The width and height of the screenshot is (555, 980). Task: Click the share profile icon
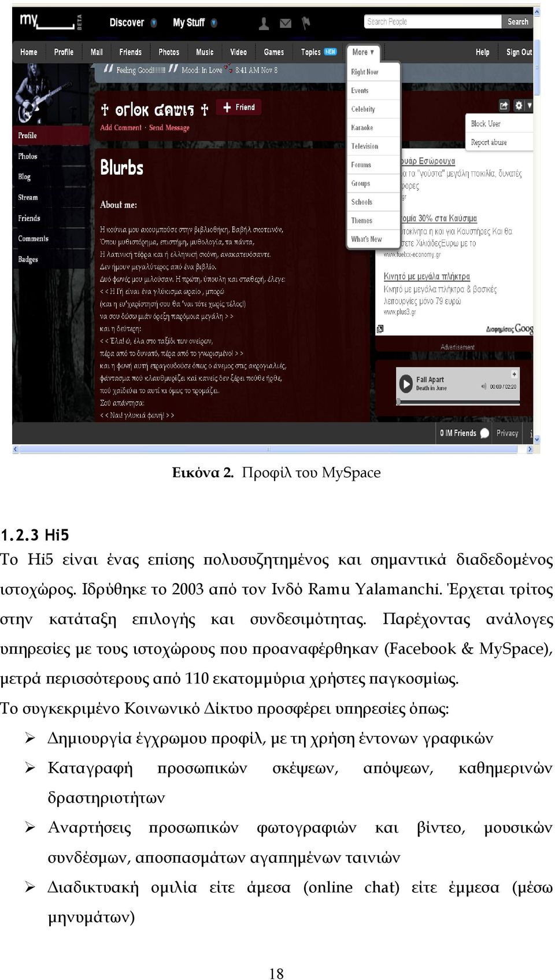click(504, 105)
